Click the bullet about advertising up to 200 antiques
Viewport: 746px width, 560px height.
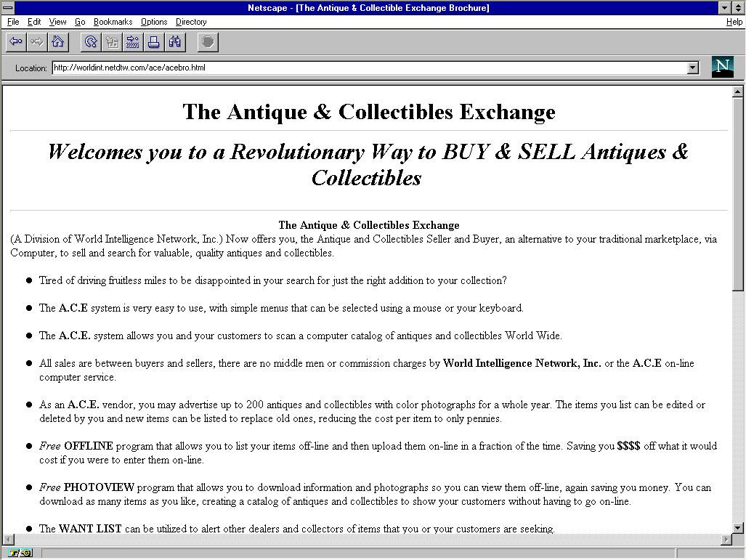pos(372,412)
